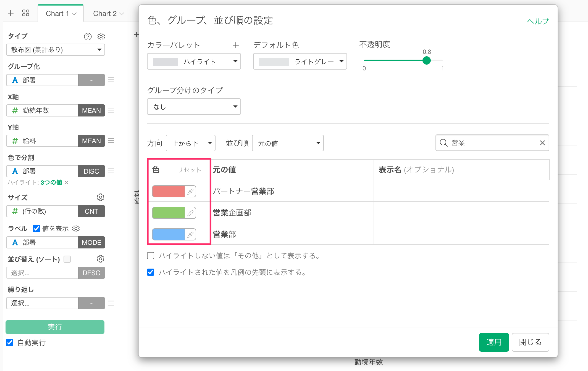Open the chart type settings gear

coord(101,36)
